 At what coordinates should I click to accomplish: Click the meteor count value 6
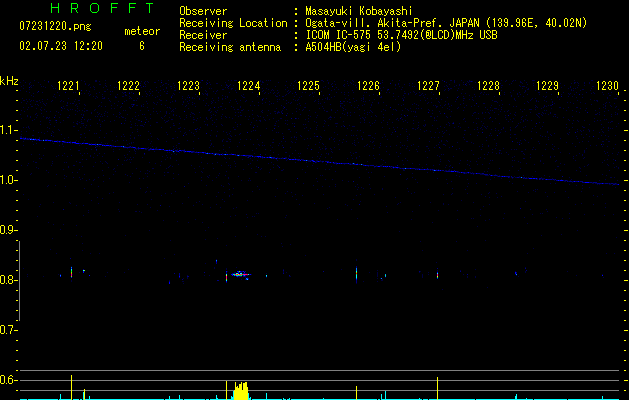[142, 46]
